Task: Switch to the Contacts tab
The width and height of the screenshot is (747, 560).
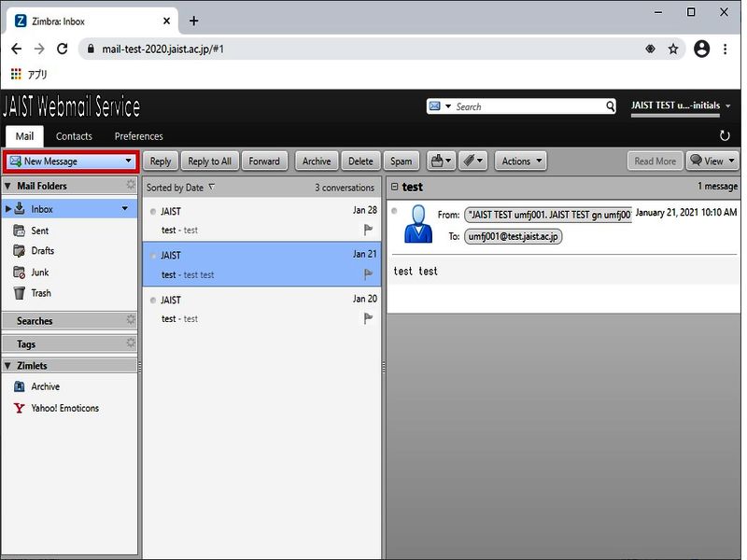Action: pos(74,136)
